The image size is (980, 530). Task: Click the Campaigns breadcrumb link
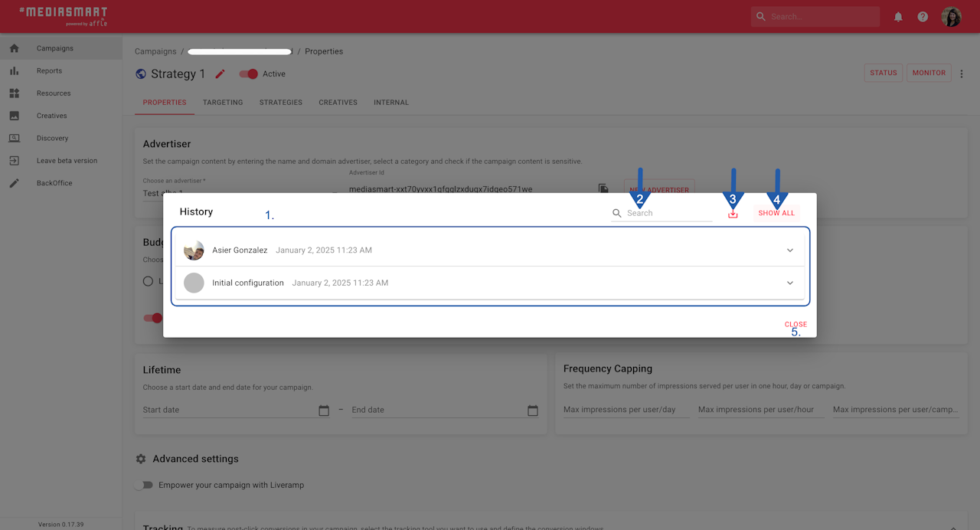pos(155,51)
